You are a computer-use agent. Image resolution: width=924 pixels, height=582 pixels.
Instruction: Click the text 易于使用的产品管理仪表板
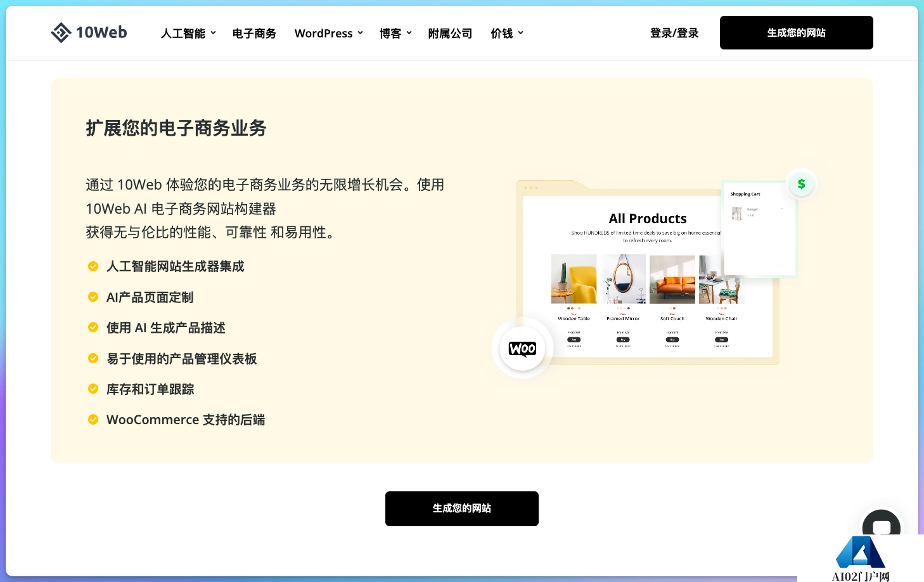[x=182, y=358]
